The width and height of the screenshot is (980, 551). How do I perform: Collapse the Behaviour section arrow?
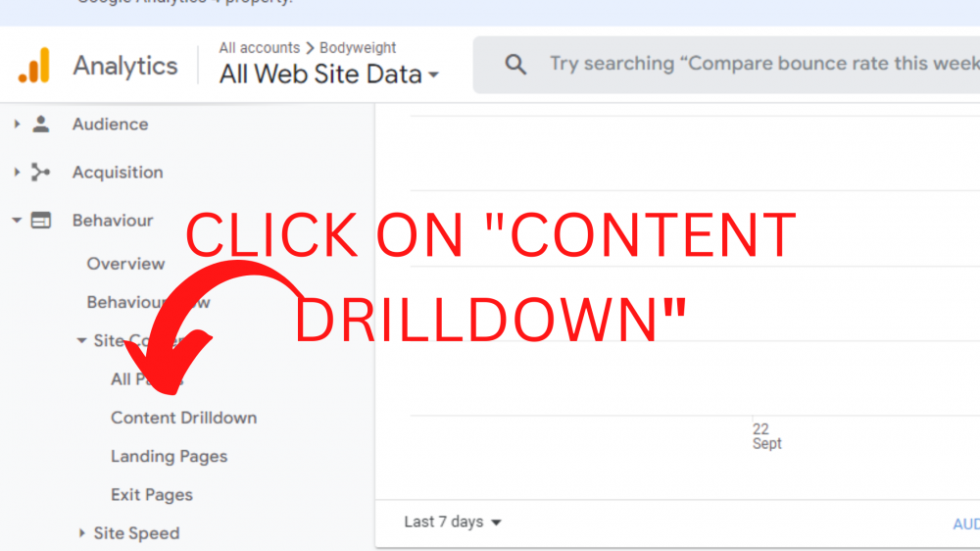tap(17, 221)
